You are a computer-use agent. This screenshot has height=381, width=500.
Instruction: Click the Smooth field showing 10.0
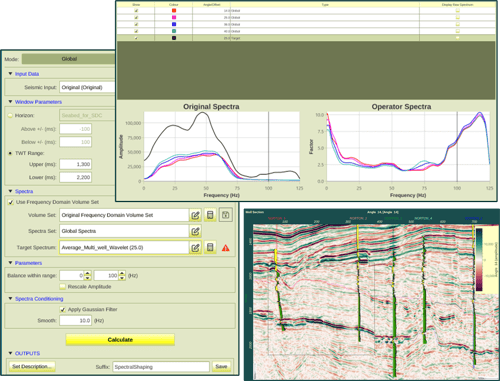coord(76,320)
